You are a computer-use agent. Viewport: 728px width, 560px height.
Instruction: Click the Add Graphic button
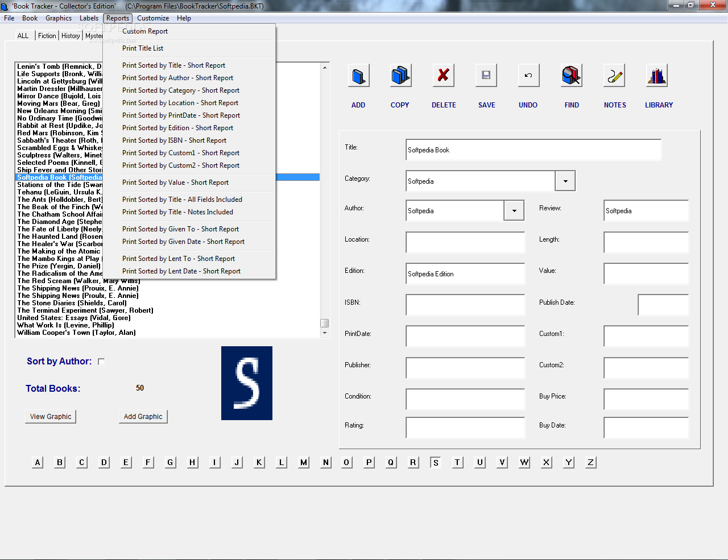(x=143, y=417)
